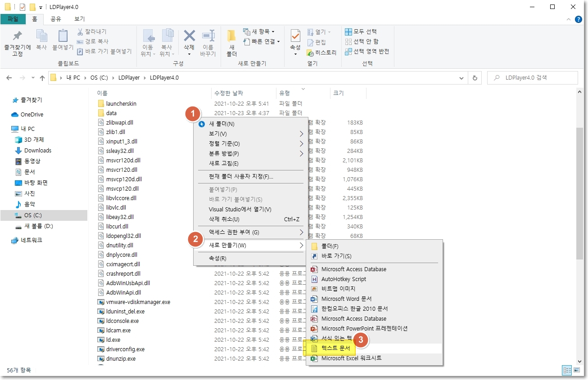Screen dimensions: 588x380
Task: Choose 새 폴더(N) in context menu
Action: tap(251, 124)
